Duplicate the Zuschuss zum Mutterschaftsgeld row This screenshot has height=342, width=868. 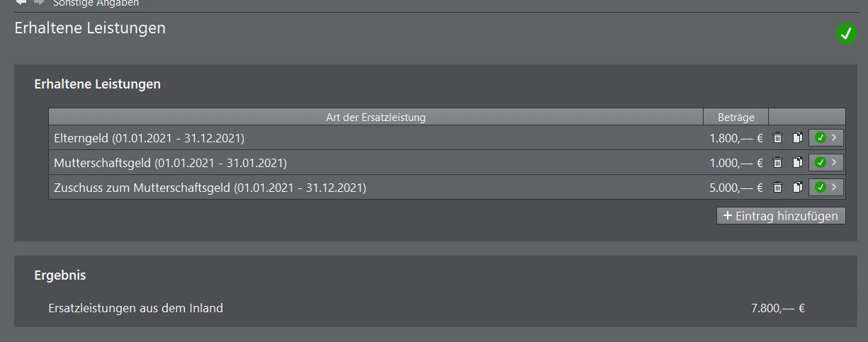coord(797,188)
